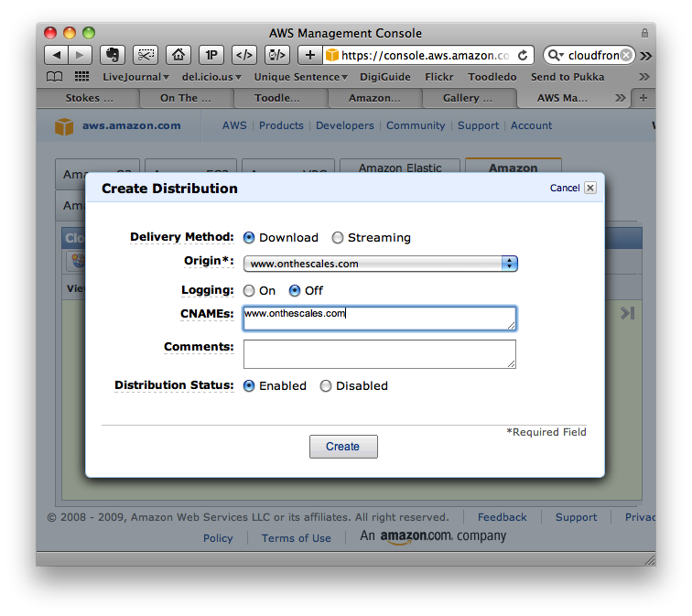Image resolution: width=692 pixels, height=616 pixels.
Task: Click the AWS orange cube logo
Action: pos(64,126)
